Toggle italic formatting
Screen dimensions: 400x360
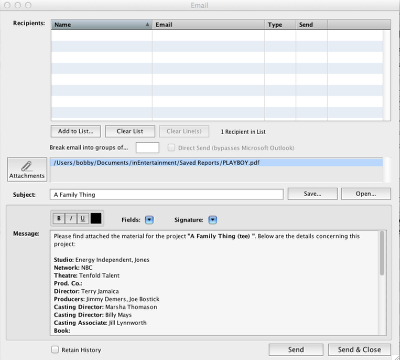71,219
